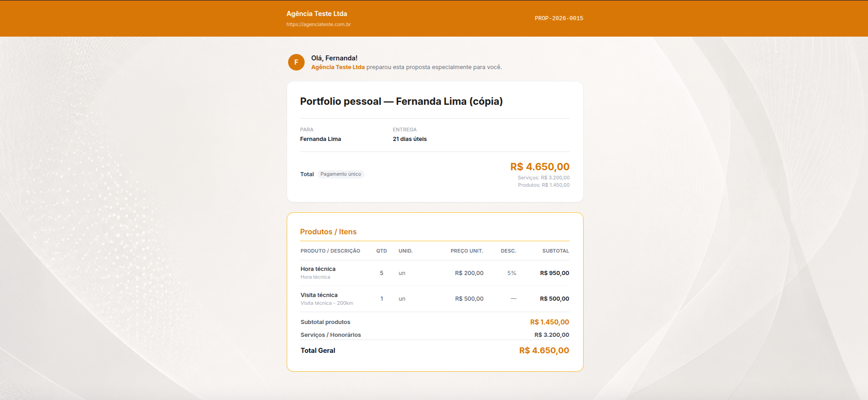Open the agenciateste.com.br link in header
868x400 pixels.
pyautogui.click(x=319, y=25)
